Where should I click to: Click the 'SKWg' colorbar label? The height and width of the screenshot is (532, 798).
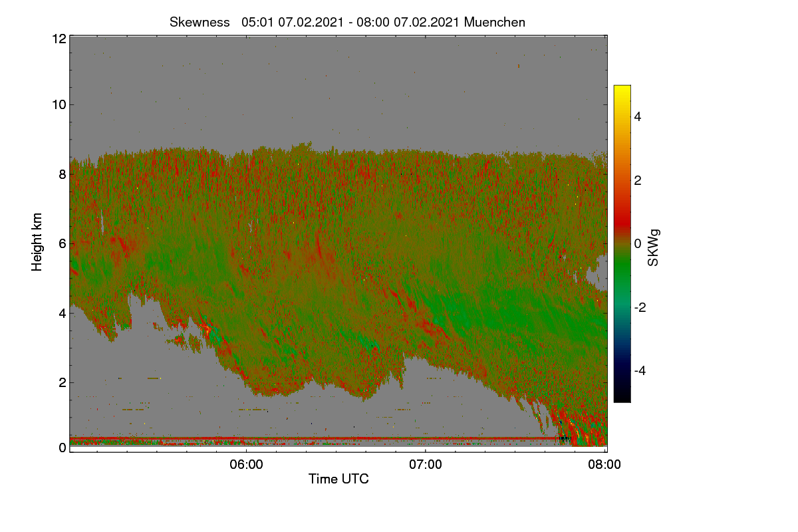(x=654, y=247)
